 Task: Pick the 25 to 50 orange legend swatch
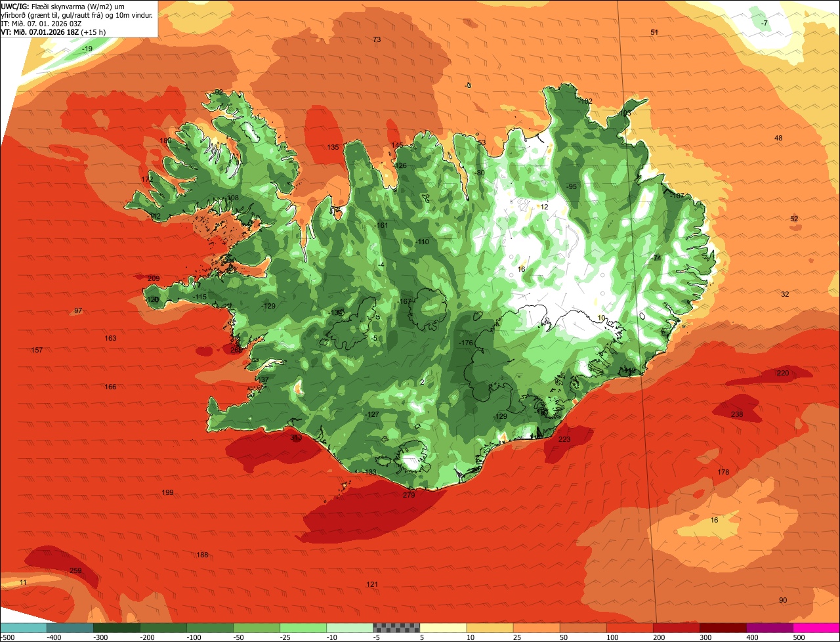[536, 628]
